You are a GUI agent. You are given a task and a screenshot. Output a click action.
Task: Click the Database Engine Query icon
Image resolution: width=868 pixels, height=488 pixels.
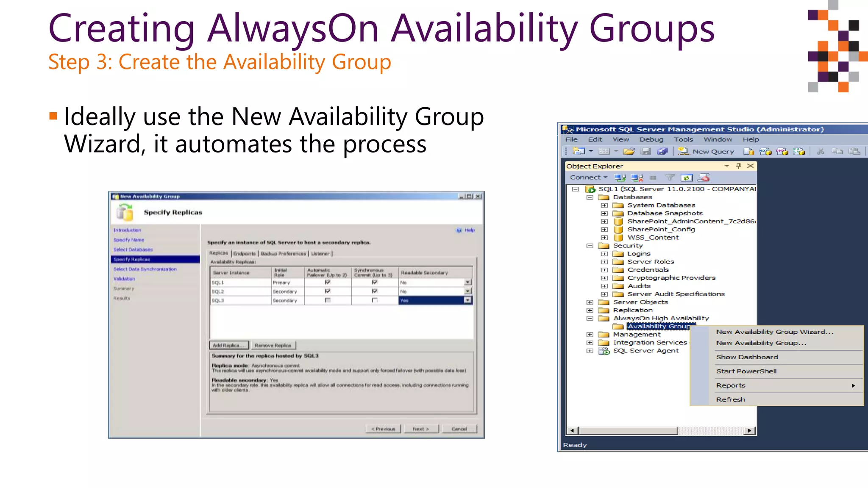(x=749, y=151)
